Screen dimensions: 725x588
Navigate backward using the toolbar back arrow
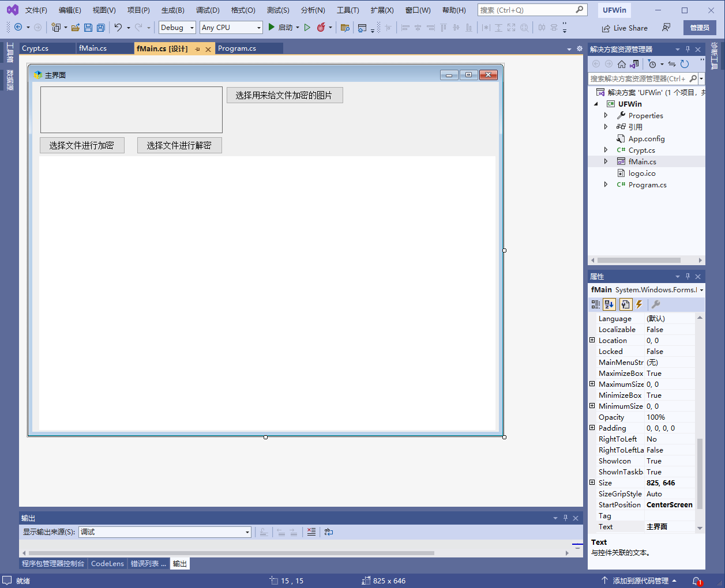[18, 27]
